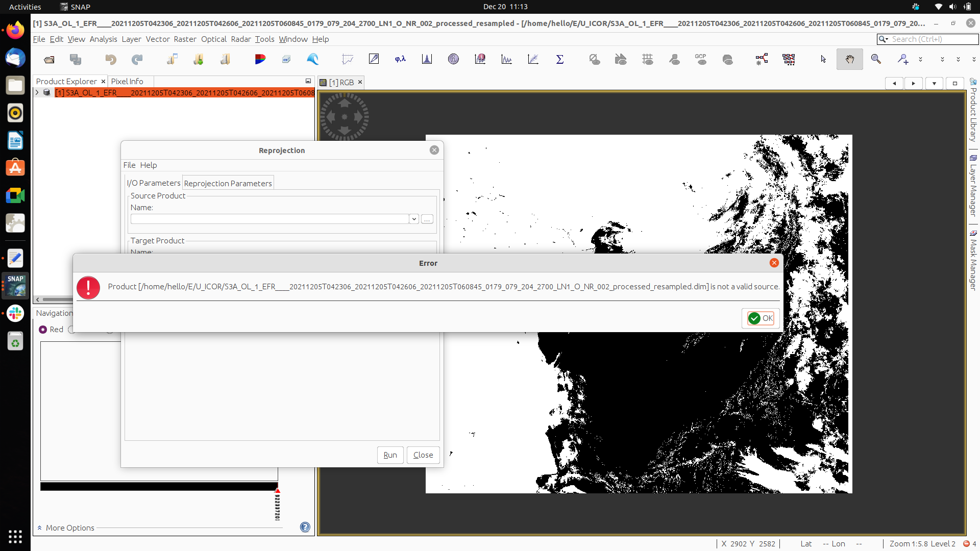Close the [1] RGB image tab
This screenshot has width=980, height=551.
360,82
